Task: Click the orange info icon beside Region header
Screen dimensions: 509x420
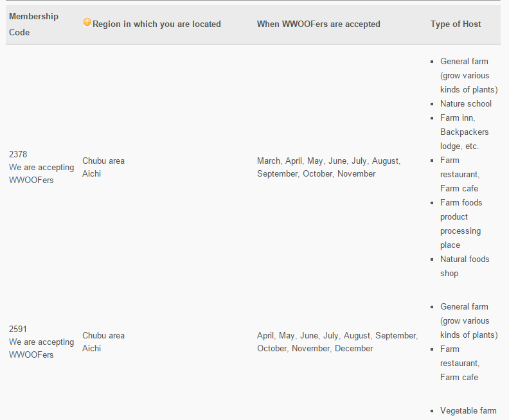Action: (x=87, y=22)
